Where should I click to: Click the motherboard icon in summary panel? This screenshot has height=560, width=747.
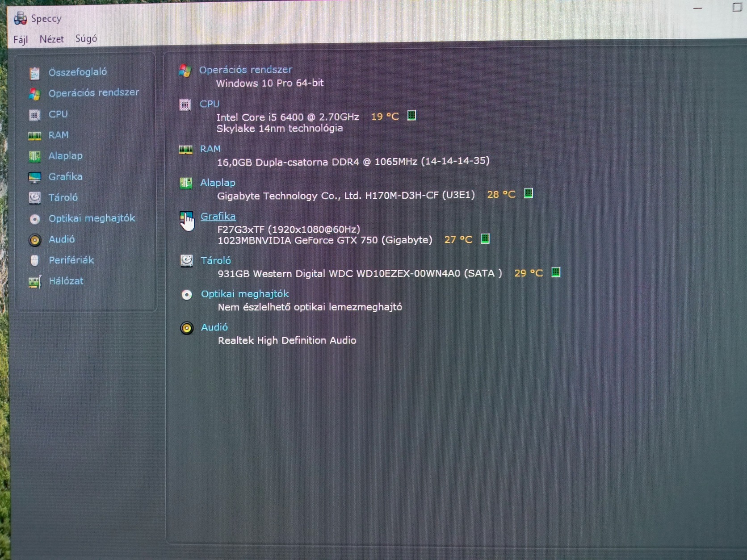pyautogui.click(x=185, y=183)
